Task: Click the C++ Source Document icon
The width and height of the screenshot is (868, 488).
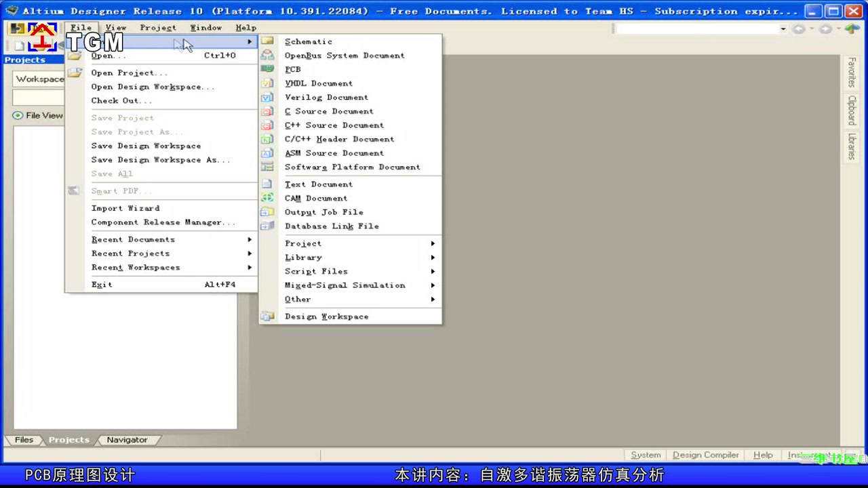Action: (x=268, y=125)
